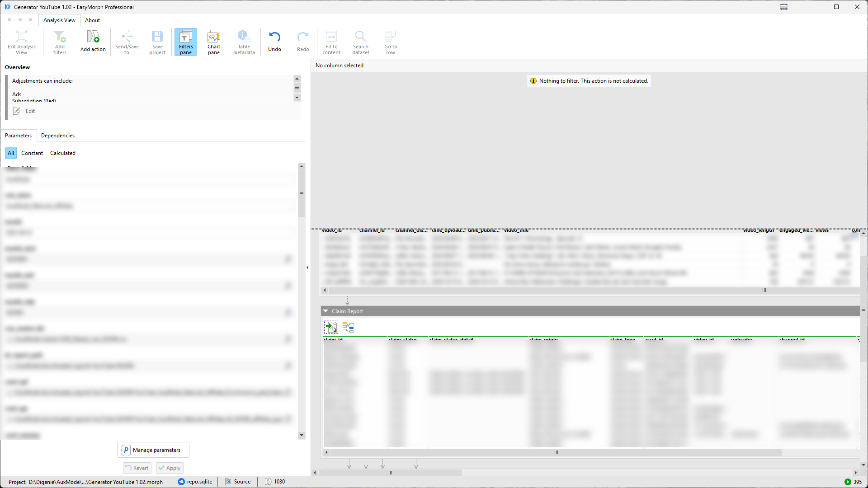868x488 pixels.
Task: Collapse the Claim Report table group
Action: (325, 311)
